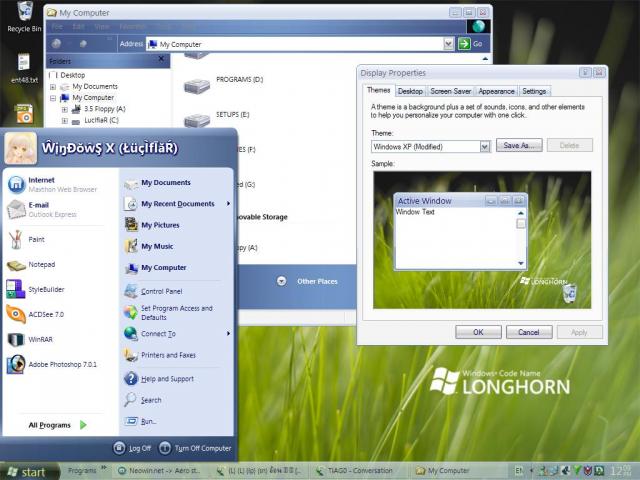Open Recycle Bin desktop icon
The image size is (640, 480).
coord(24,17)
